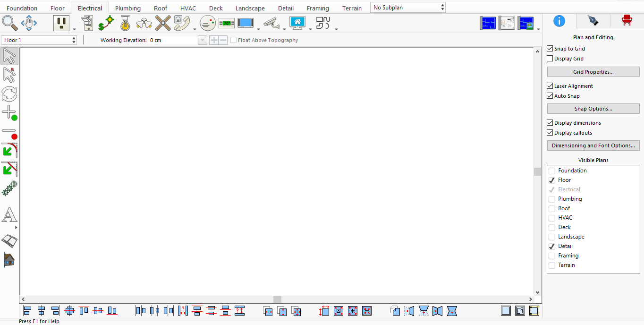644x325 pixels.
Task: Click the horizontal scrollbar thumb
Action: 278,299
